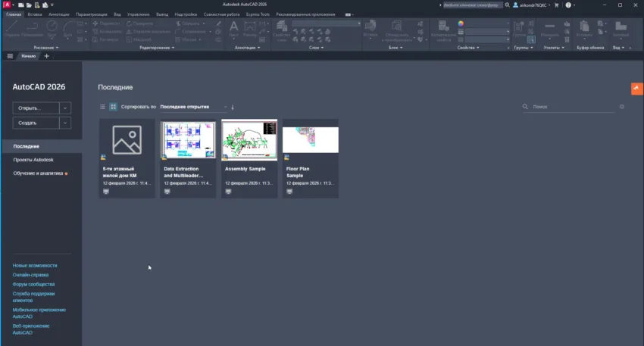Select the Circle (Круг) tool

point(52,29)
